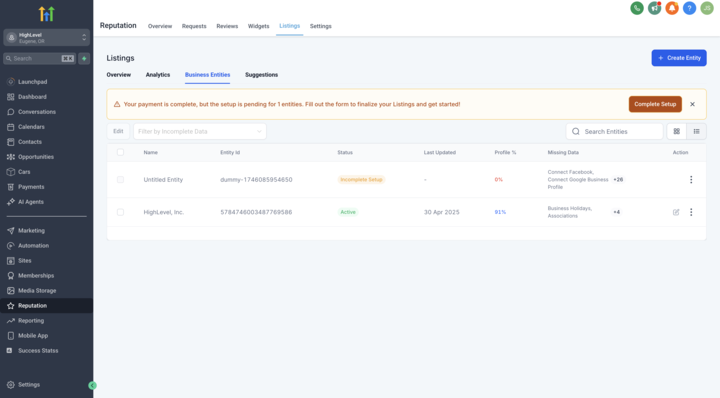Click the 91% profile value

[x=500, y=212]
